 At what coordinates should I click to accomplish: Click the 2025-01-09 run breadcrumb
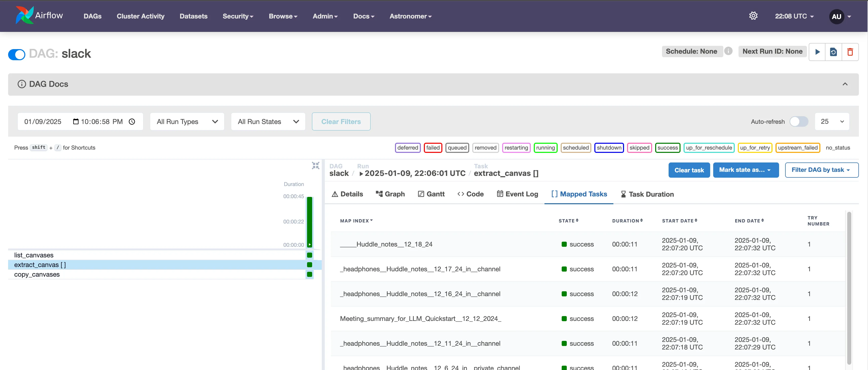[412, 173]
